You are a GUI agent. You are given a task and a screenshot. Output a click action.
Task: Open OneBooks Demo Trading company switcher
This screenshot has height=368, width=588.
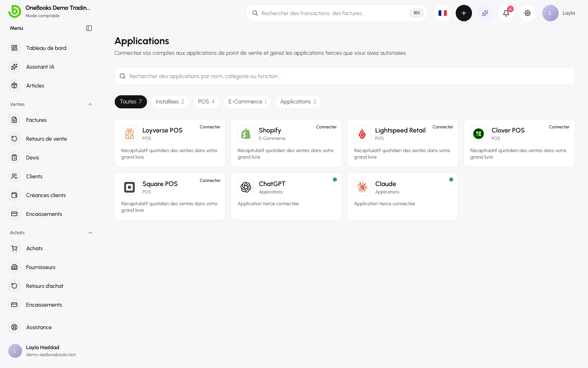pyautogui.click(x=49, y=11)
